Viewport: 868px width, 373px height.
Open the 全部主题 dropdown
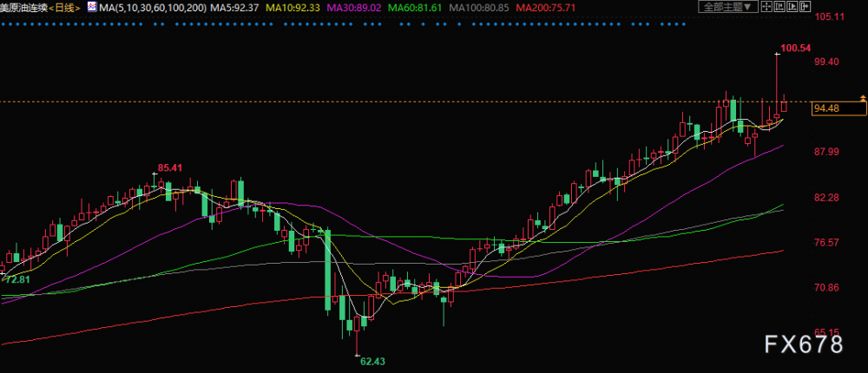(728, 7)
